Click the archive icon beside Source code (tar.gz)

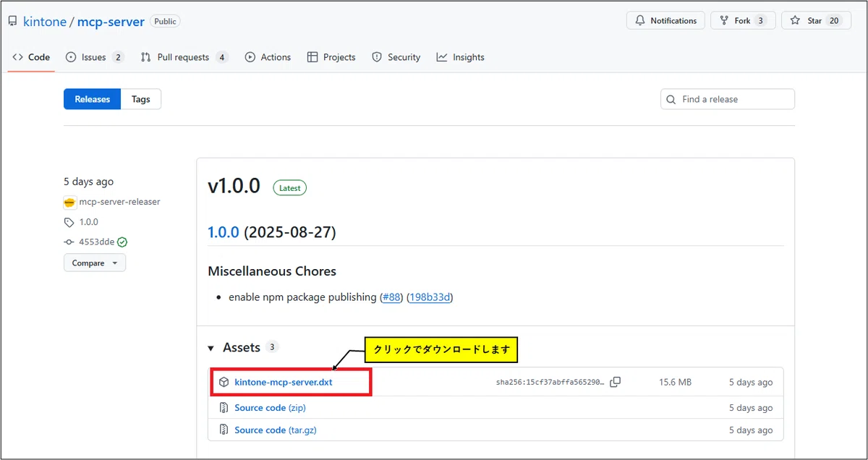[x=224, y=430]
